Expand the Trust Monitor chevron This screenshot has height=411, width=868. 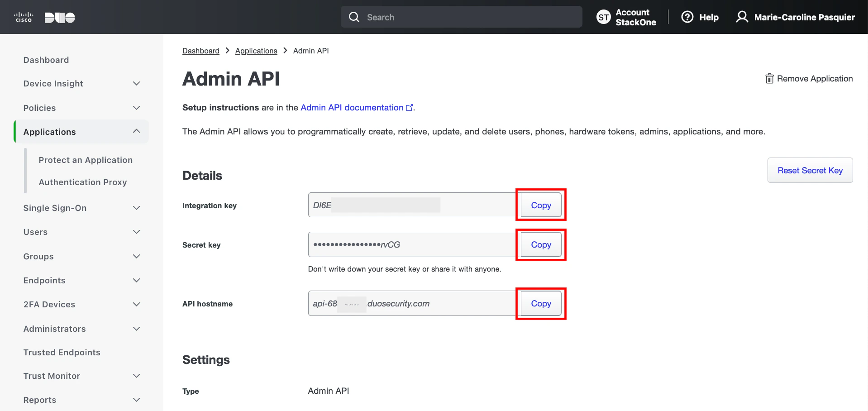137,376
